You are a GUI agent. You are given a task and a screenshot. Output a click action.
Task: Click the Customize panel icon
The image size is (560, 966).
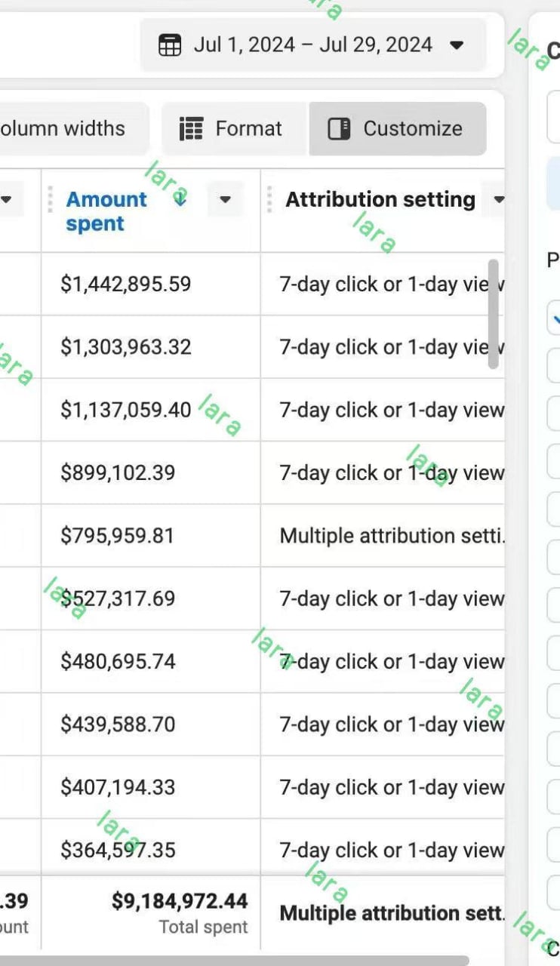pos(339,129)
